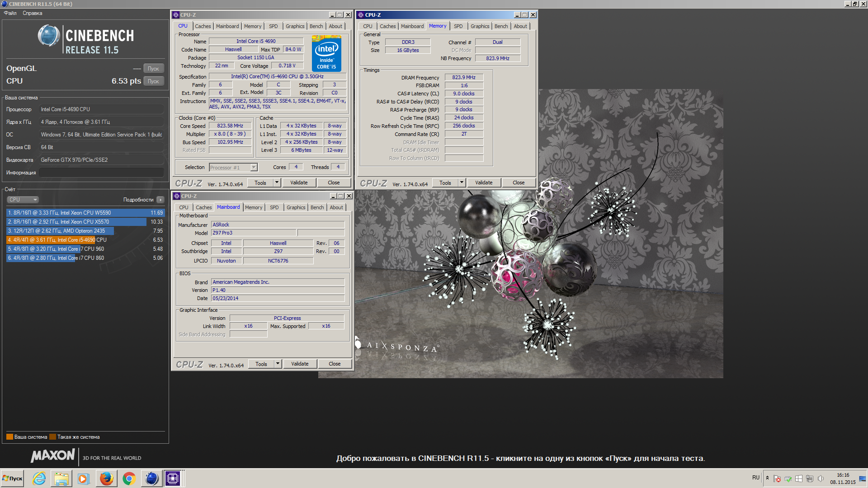Open Graphics tab in top-left CPU-Z window
The width and height of the screenshot is (868, 488).
click(295, 26)
